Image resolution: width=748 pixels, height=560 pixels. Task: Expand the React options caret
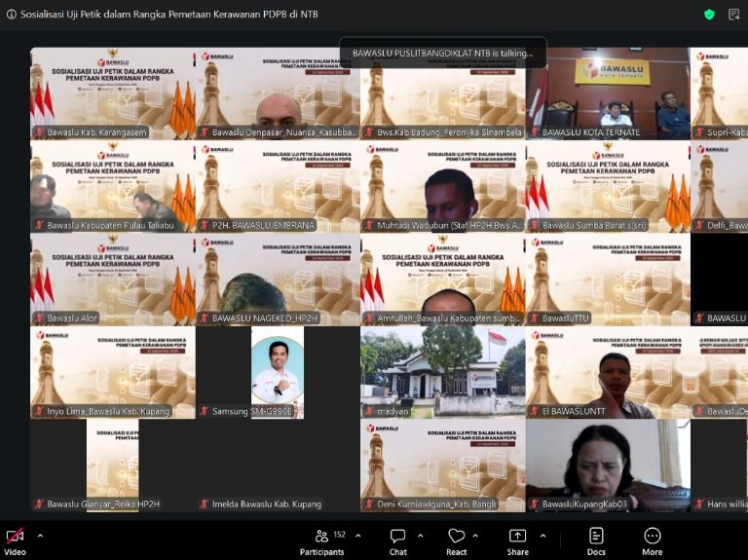[475, 536]
